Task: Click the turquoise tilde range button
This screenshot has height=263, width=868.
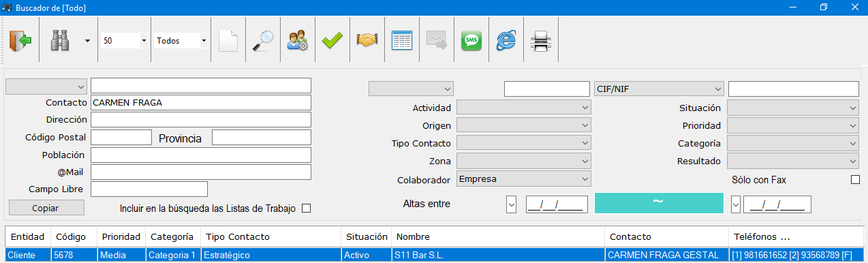Action: click(x=659, y=203)
